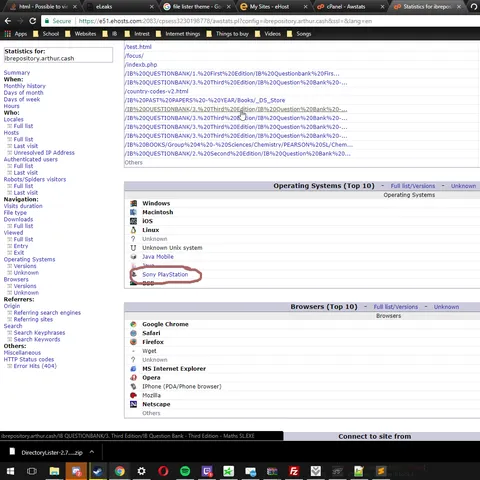Click the Google Chrome browser icon

133,324
